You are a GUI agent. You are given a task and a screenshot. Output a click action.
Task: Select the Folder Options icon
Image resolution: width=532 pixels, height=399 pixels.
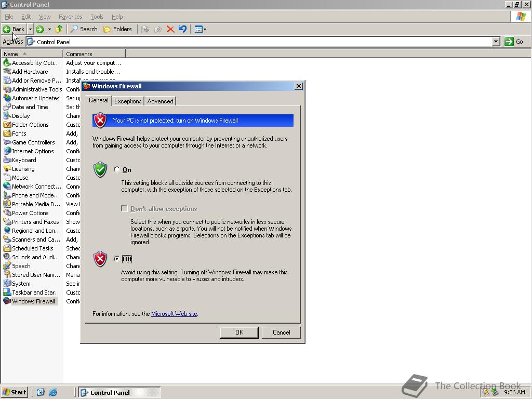7,124
